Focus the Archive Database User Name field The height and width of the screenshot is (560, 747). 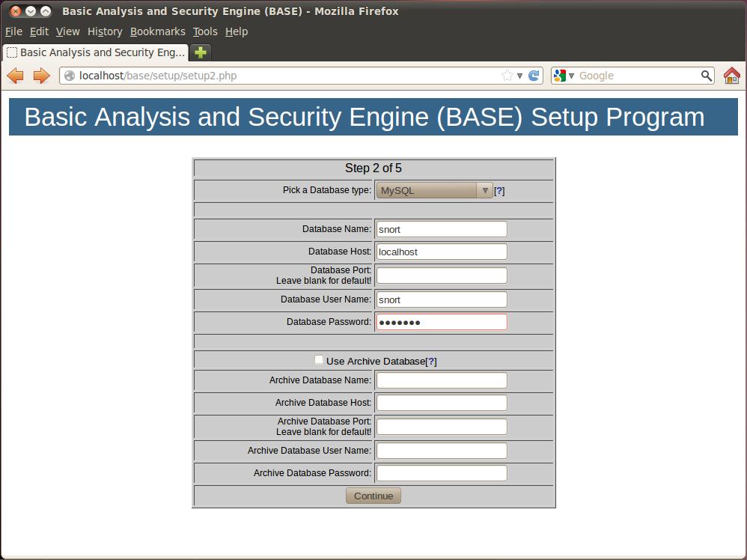click(x=442, y=451)
